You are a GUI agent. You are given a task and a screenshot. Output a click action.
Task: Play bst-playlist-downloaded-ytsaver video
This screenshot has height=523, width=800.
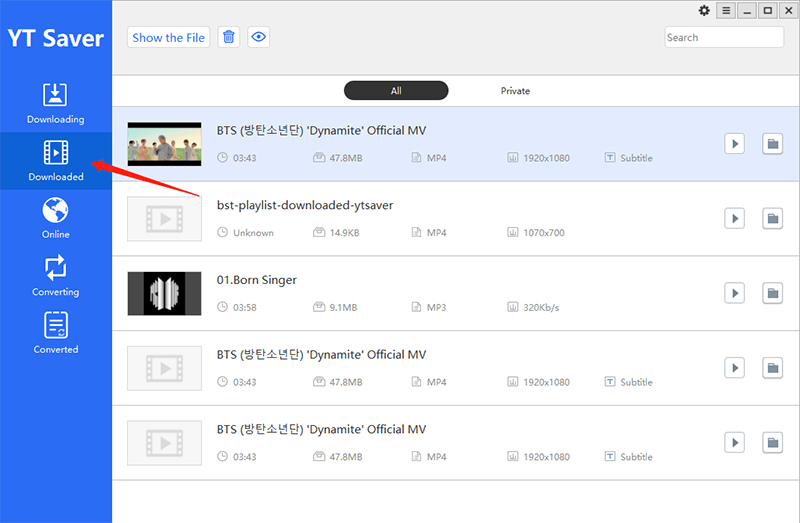(735, 218)
